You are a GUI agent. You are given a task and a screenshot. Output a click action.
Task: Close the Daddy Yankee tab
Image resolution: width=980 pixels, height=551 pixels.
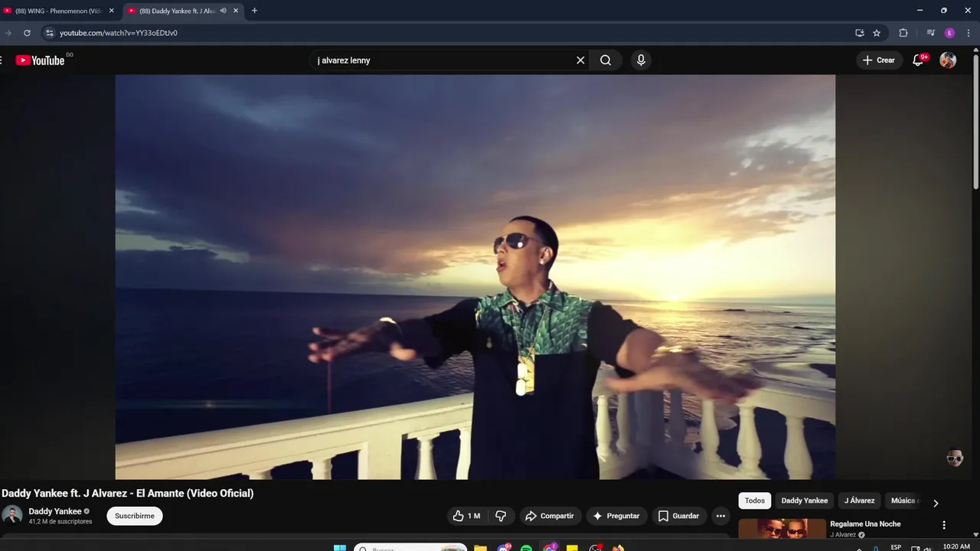[x=236, y=11]
